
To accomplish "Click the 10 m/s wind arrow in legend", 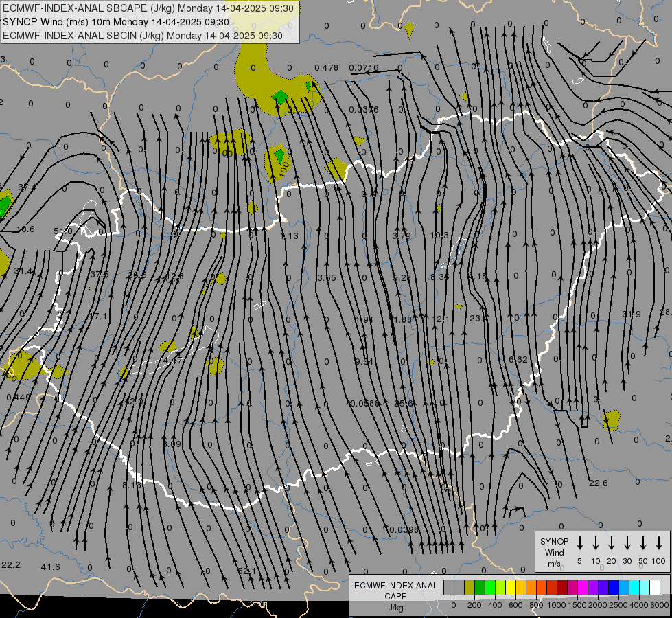I will [595, 543].
